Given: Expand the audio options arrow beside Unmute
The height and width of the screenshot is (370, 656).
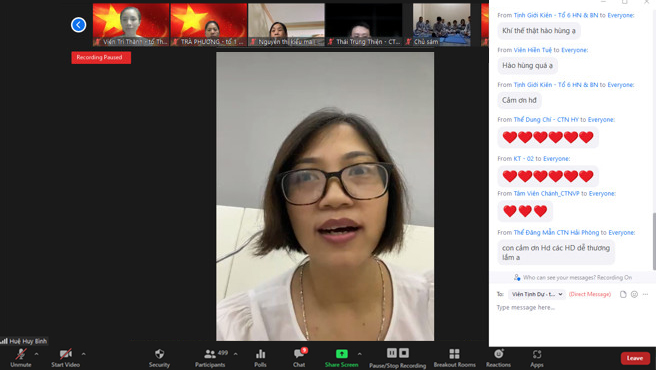Looking at the screenshot, I should 36,354.
